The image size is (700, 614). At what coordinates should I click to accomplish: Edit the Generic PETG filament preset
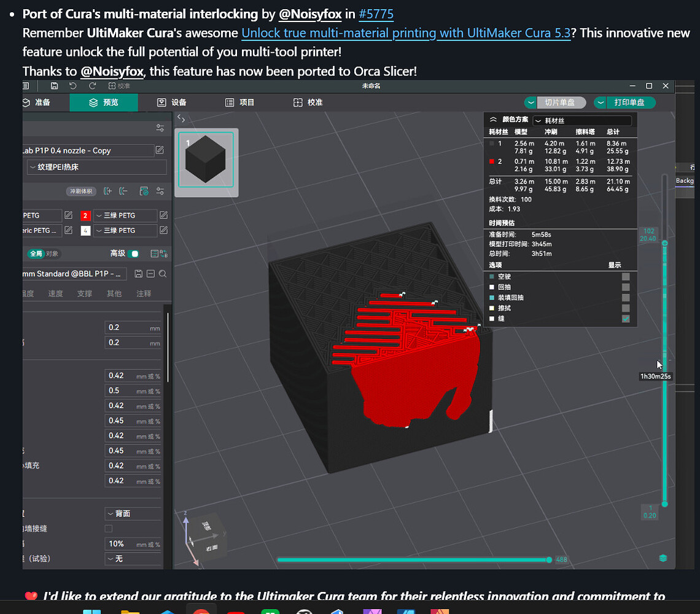68,230
